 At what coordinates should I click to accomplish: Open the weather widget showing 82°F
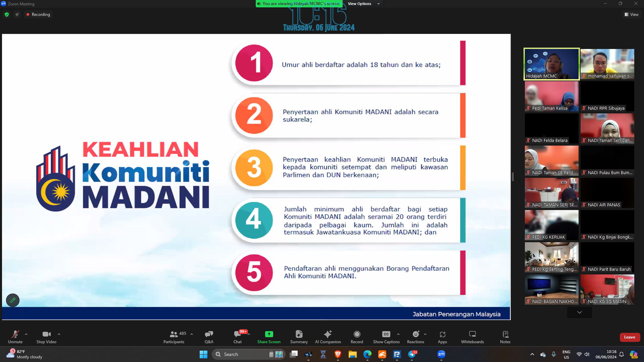tap(25, 354)
